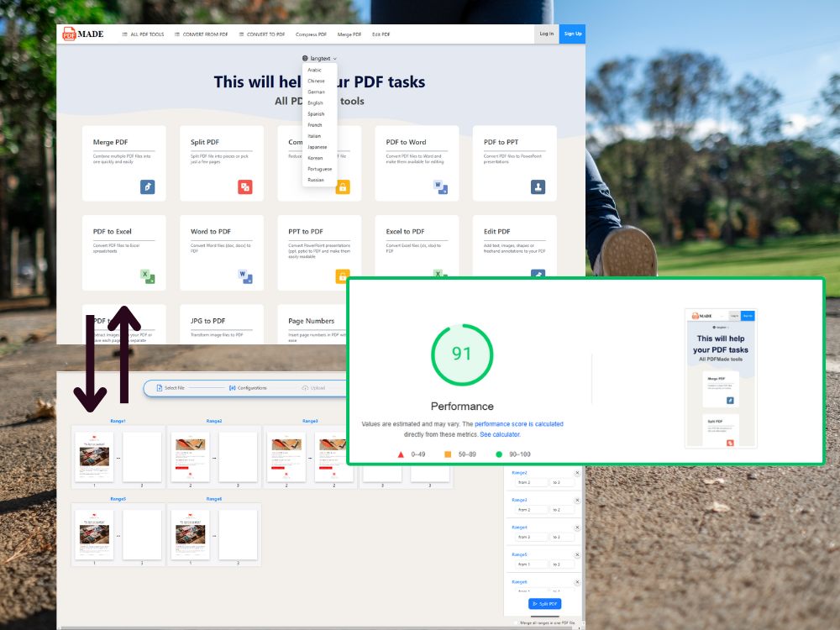The width and height of the screenshot is (840, 630).
Task: Click the Edit PDF card title
Action: pos(496,232)
